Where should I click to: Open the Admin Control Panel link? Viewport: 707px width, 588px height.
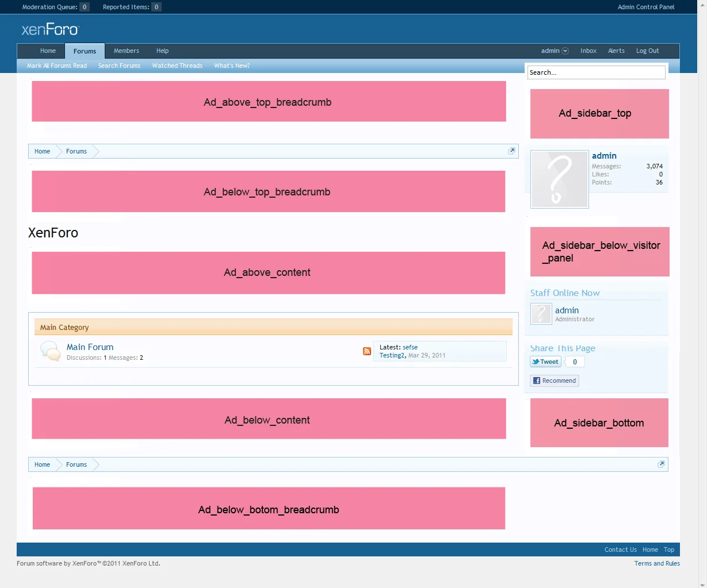coord(646,7)
